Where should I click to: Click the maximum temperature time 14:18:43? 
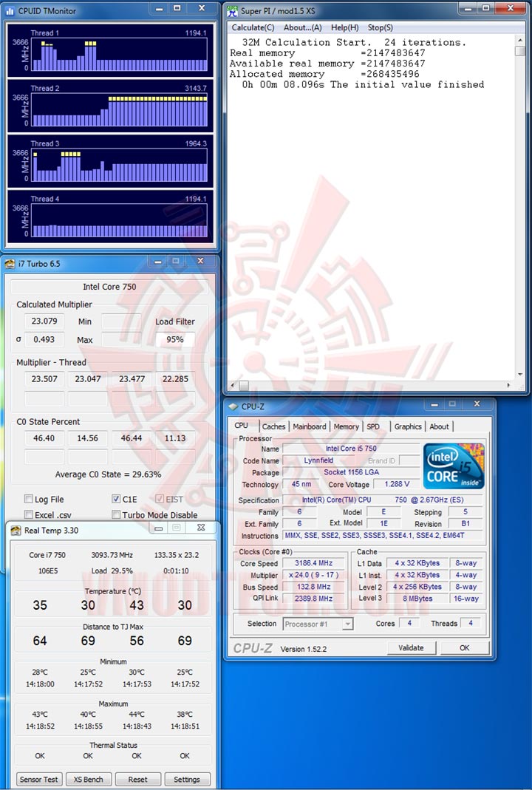137,726
